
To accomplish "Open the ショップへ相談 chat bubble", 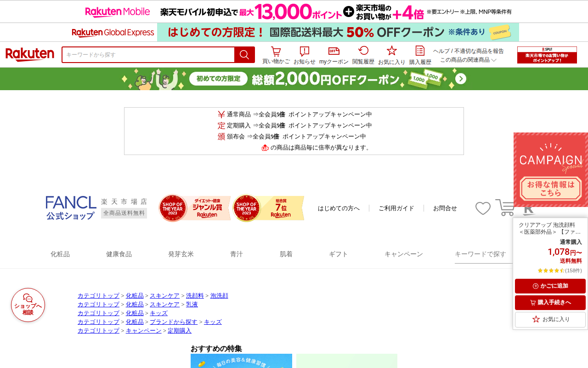I will [x=28, y=305].
